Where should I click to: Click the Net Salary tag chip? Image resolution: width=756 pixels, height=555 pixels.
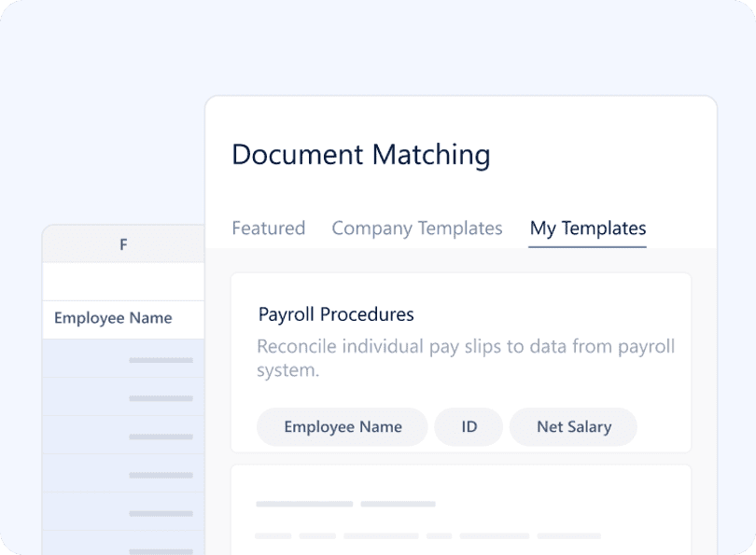[573, 427]
